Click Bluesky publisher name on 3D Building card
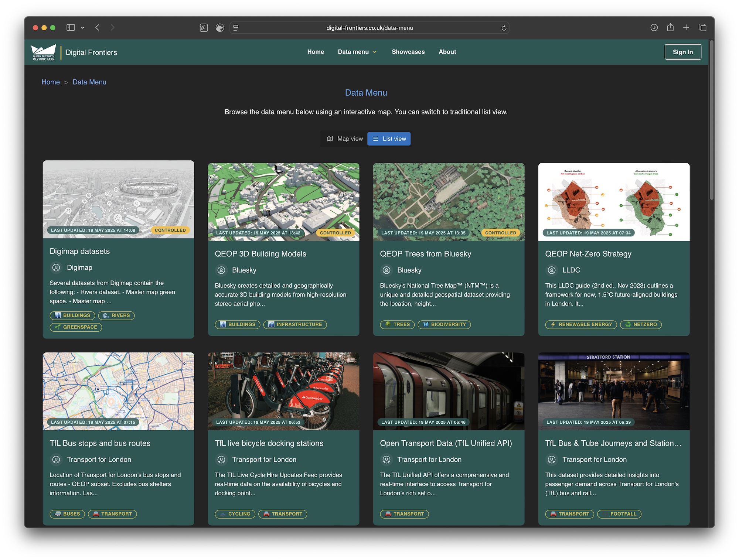This screenshot has height=560, width=739. point(244,270)
